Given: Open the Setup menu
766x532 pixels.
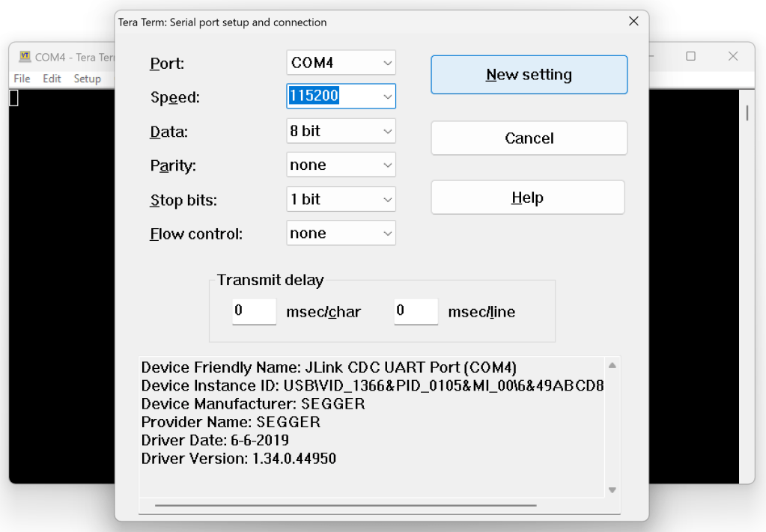Looking at the screenshot, I should pyautogui.click(x=87, y=79).
